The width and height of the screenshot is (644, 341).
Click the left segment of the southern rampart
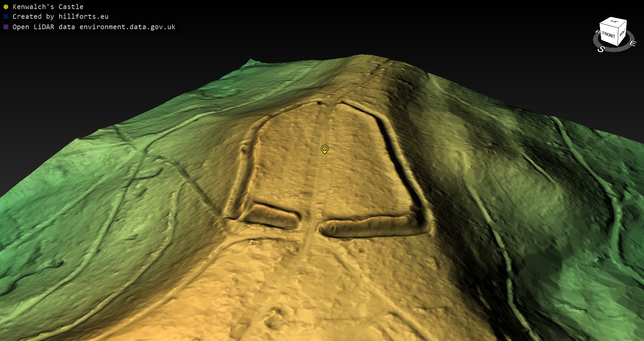point(273,215)
